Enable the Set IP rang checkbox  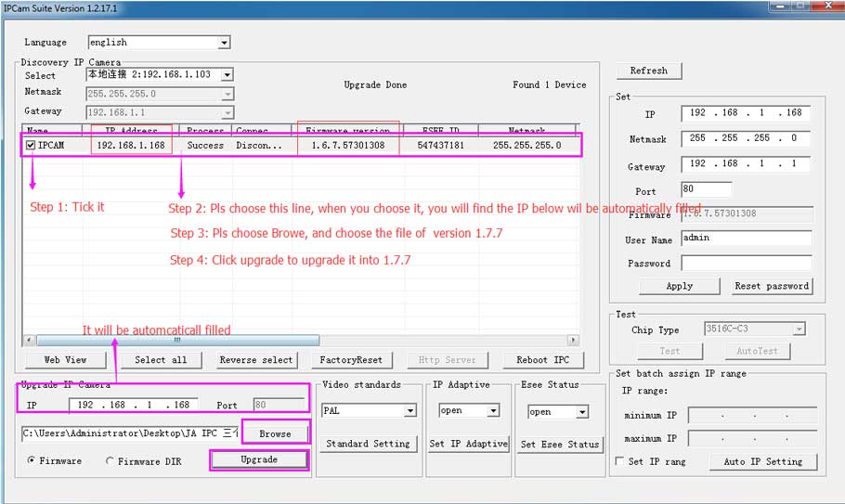point(620,461)
